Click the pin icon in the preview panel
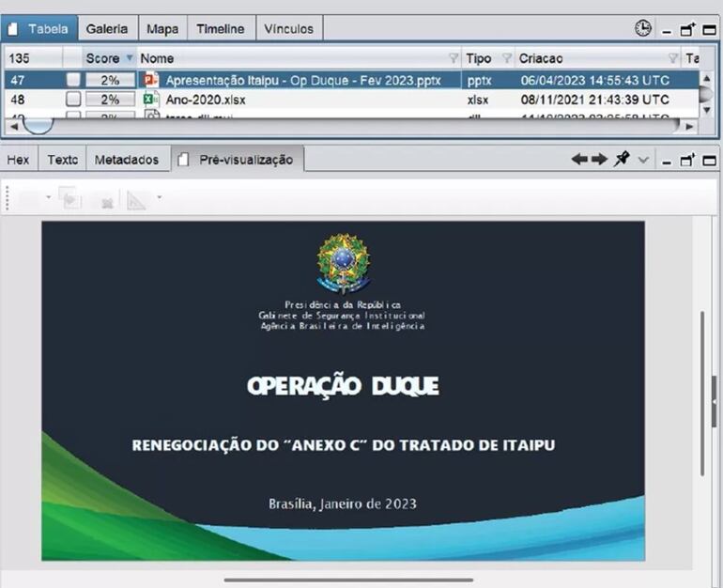This screenshot has height=588, width=723. (x=621, y=160)
